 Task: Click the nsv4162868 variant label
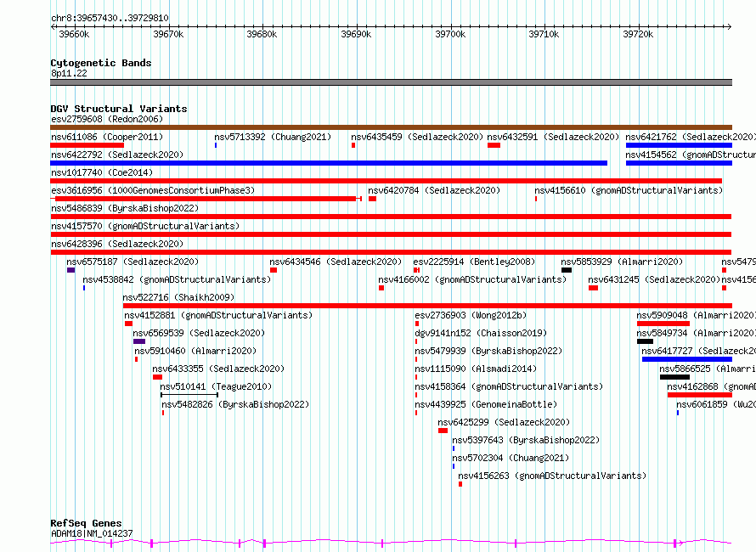[x=711, y=386]
